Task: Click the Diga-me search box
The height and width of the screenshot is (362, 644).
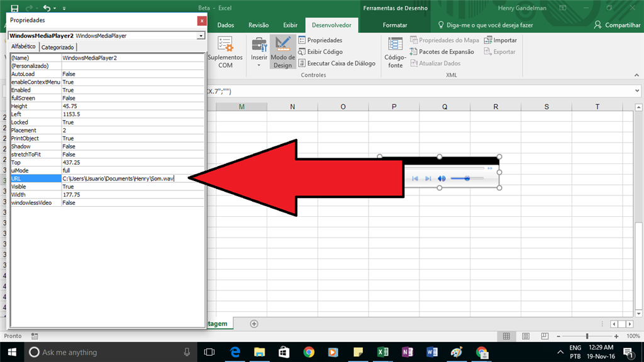Action: click(485, 25)
